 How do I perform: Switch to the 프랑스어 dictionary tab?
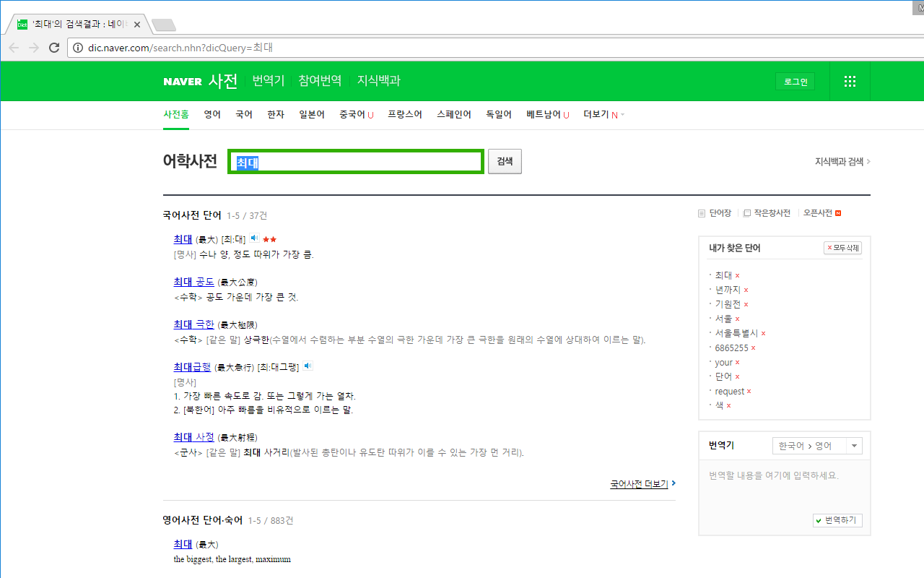pyautogui.click(x=405, y=114)
